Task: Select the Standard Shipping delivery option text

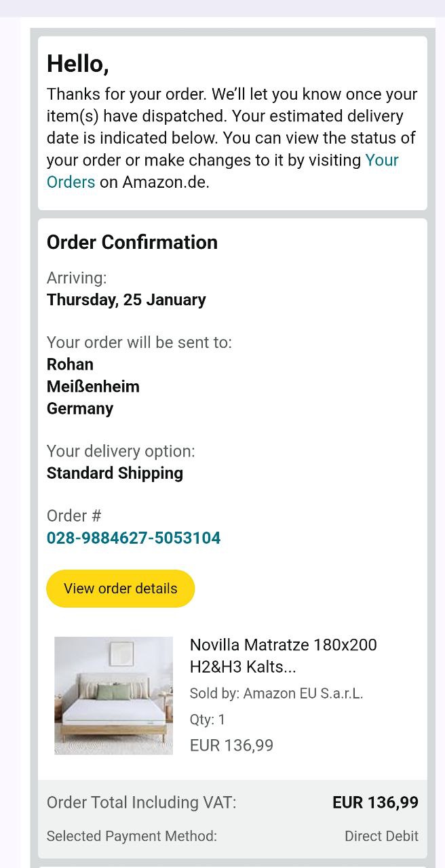Action: coord(115,473)
